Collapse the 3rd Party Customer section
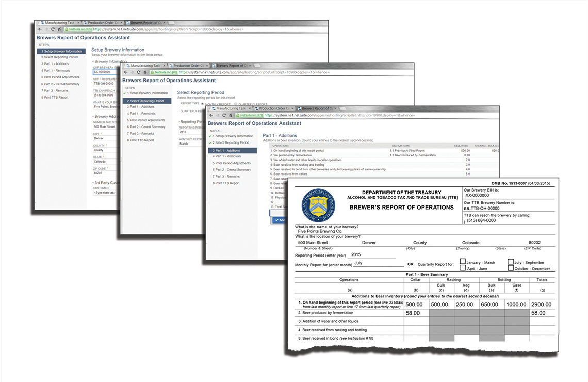This screenshot has height=382, width=588. (93, 182)
